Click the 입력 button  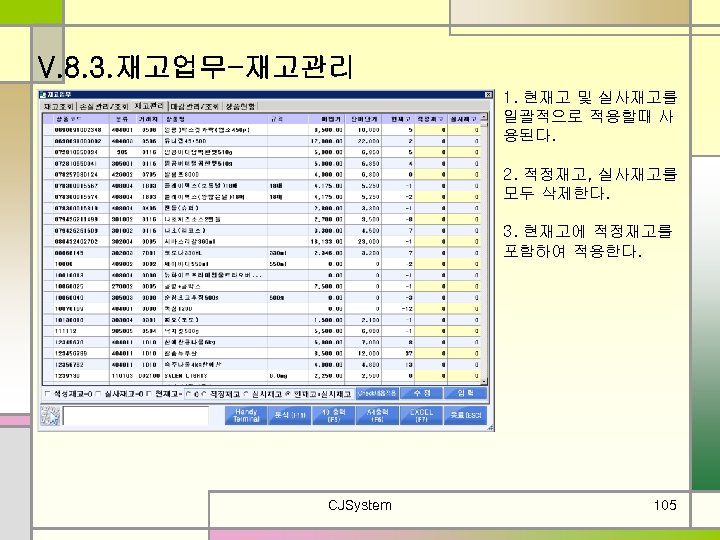pyautogui.click(x=466, y=393)
